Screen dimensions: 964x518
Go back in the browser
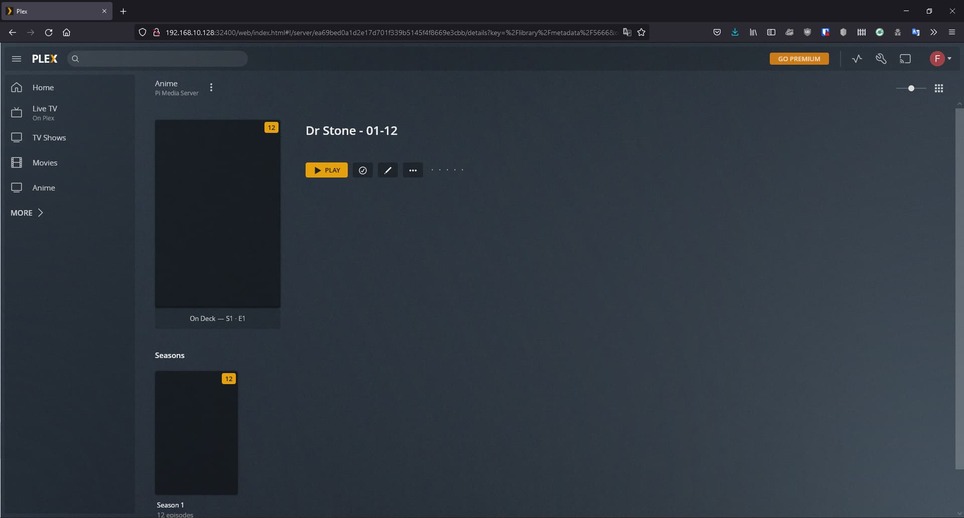click(x=12, y=33)
